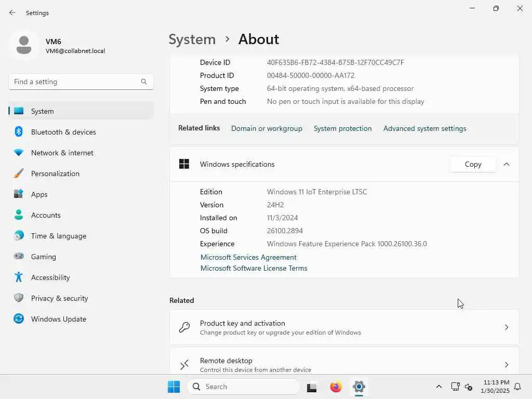Open the black terminal app on taskbar
The height and width of the screenshot is (399, 532).
coord(312,387)
